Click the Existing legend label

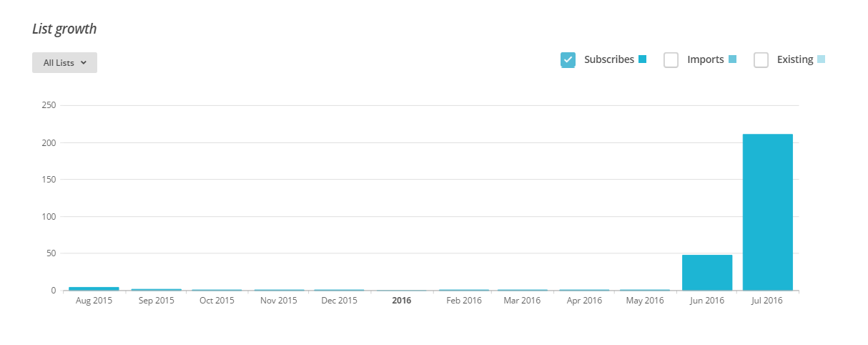click(795, 59)
